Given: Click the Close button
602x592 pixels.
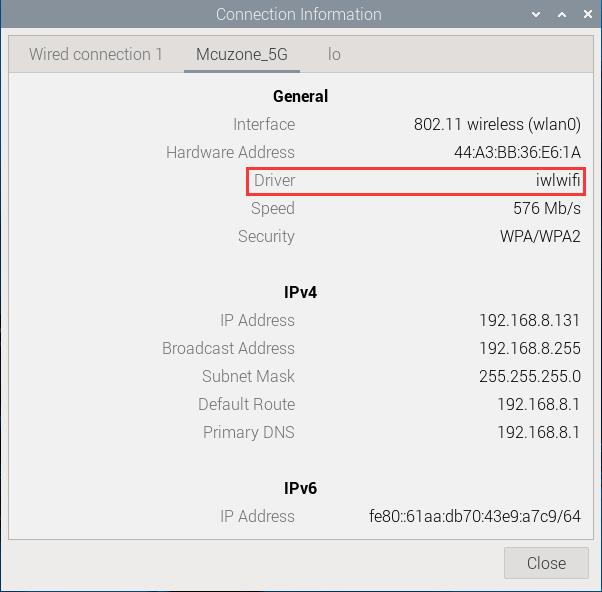Looking at the screenshot, I should (x=546, y=563).
